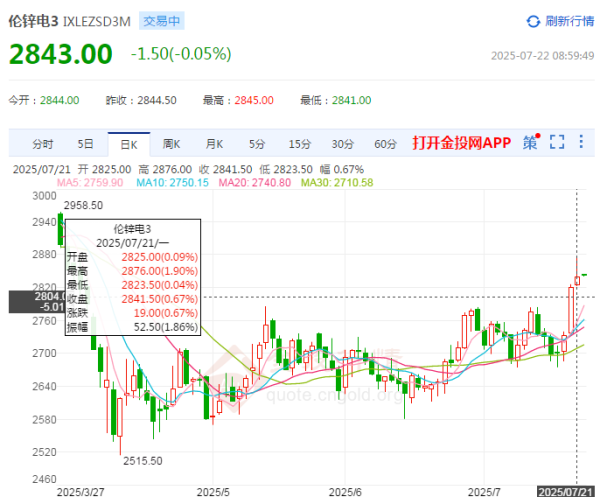Switch to 月K monthly chart
600x497 pixels.
coord(214,144)
